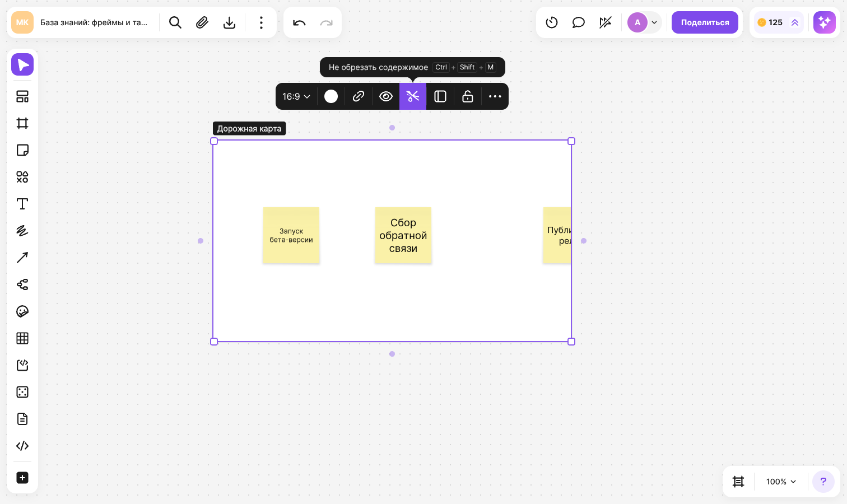The image size is (847, 504).
Task: Toggle the frame lock
Action: coord(468,96)
